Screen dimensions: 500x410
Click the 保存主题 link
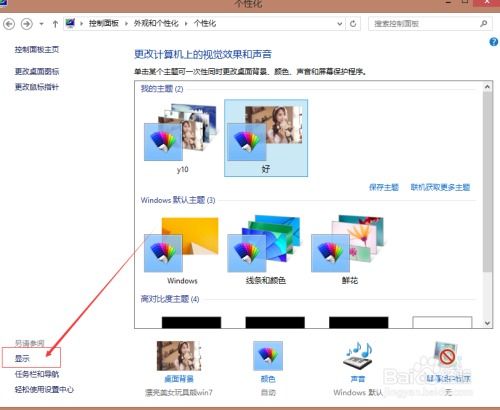tap(384, 187)
